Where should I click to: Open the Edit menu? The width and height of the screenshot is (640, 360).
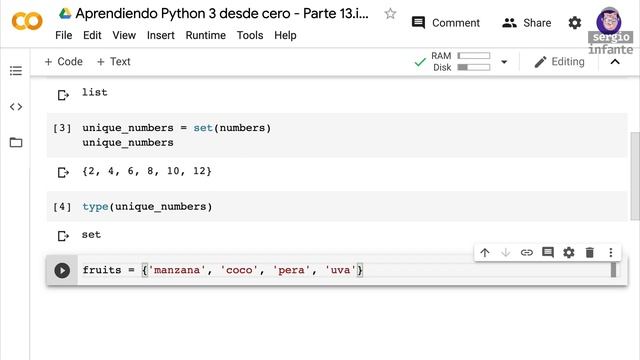tap(92, 36)
